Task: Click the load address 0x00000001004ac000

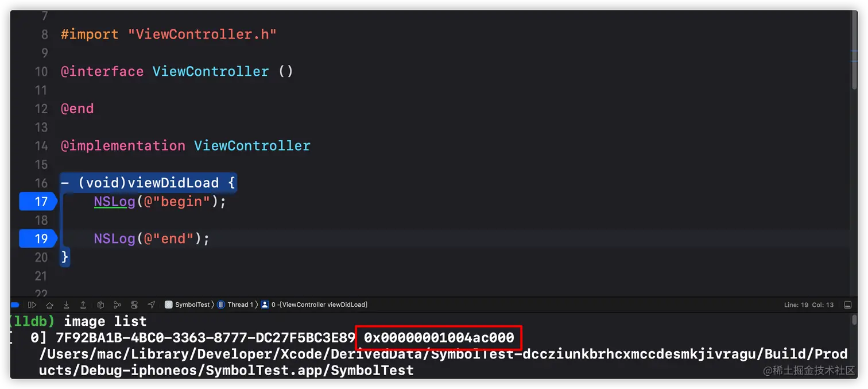Action: pyautogui.click(x=439, y=337)
